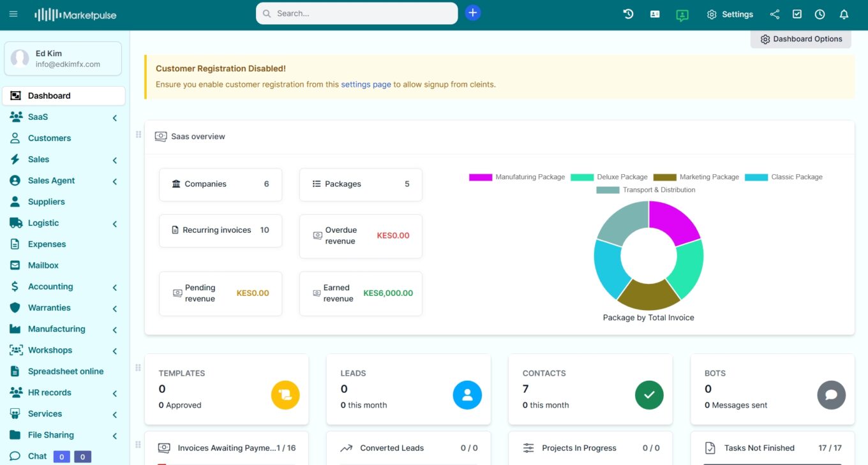Viewport: 868px width, 465px height.
Task: Click the ID card icon in header
Action: [x=655, y=14]
